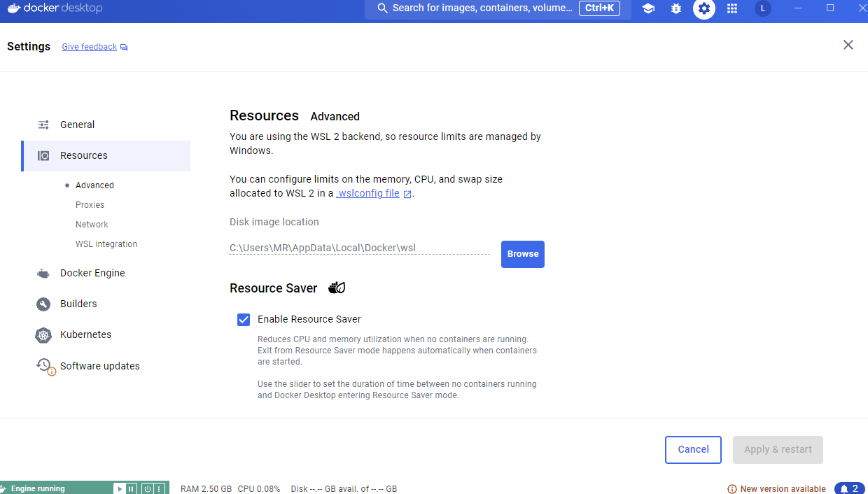Viewport: 868px width, 494px height.
Task: Pause the Docker engine from status bar
Action: tap(131, 488)
